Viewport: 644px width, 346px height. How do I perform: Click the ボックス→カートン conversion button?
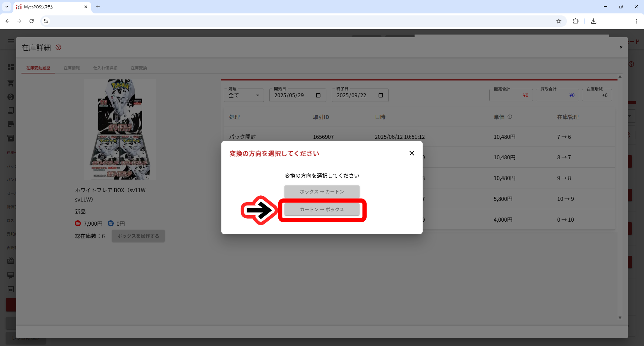[x=322, y=192]
